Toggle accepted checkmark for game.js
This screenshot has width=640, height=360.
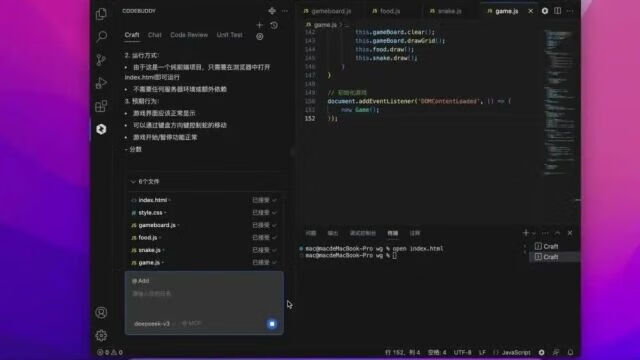pos(275,262)
